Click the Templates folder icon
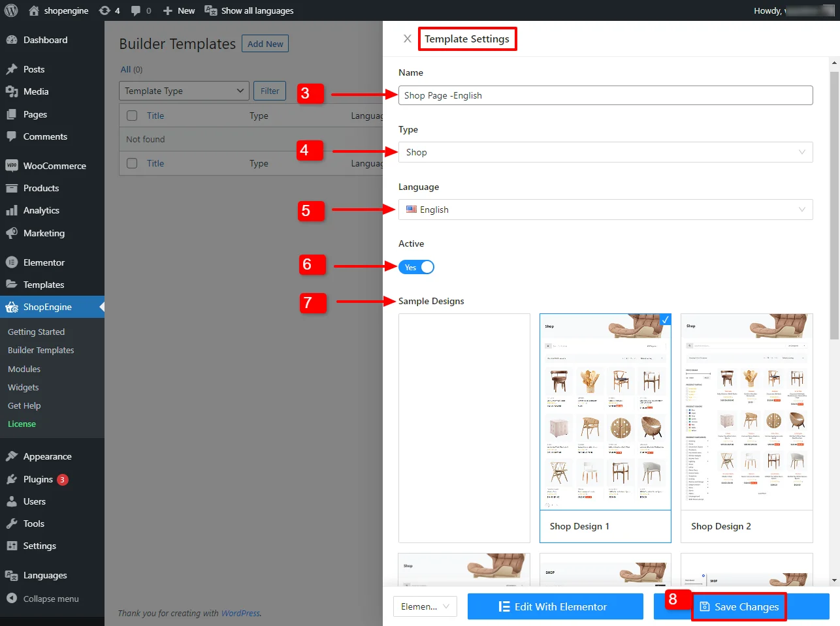 coord(12,285)
